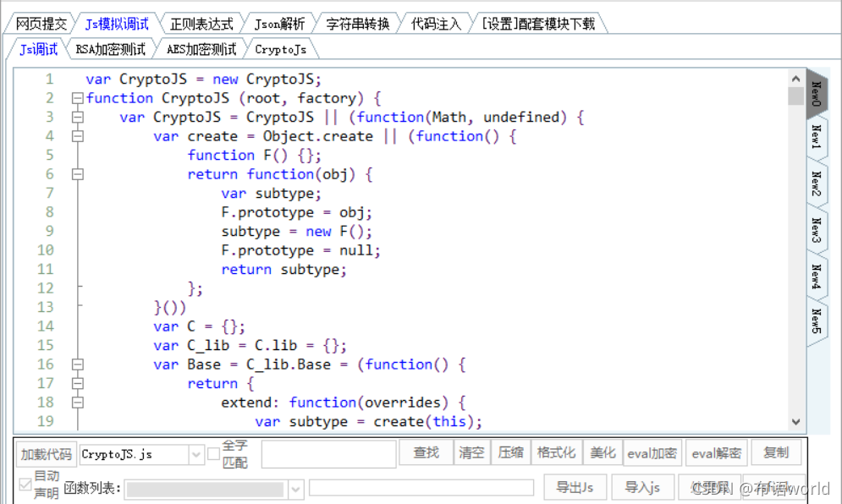Viewport: 842px width, 504px height.
Task: Select the Js调试 sub-tab
Action: point(38,49)
